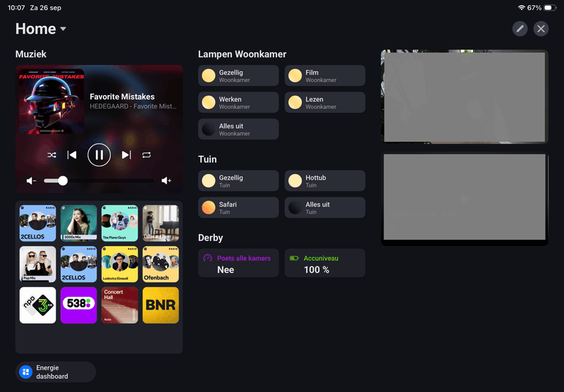
Task: Start the 538 radio station
Action: pos(79,305)
